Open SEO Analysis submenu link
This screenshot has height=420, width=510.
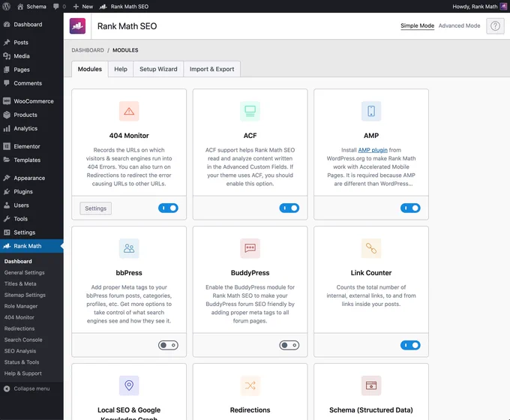pyautogui.click(x=20, y=351)
